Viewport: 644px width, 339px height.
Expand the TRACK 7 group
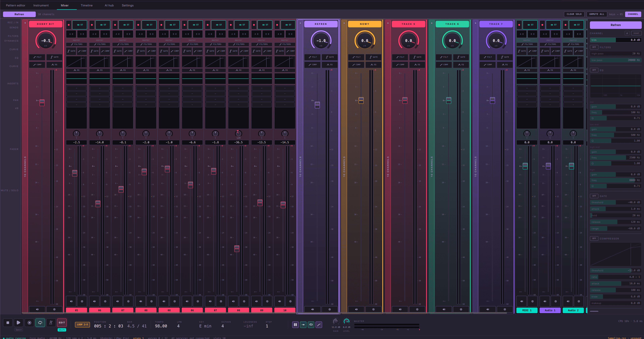click(475, 23)
